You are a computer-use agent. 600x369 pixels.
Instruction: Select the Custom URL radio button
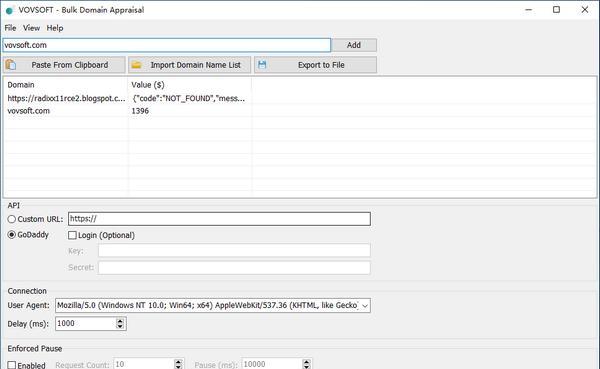11,219
